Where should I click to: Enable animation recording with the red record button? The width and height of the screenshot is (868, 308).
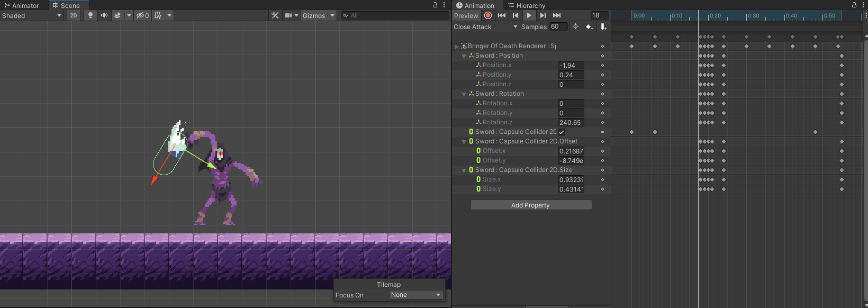tap(488, 15)
